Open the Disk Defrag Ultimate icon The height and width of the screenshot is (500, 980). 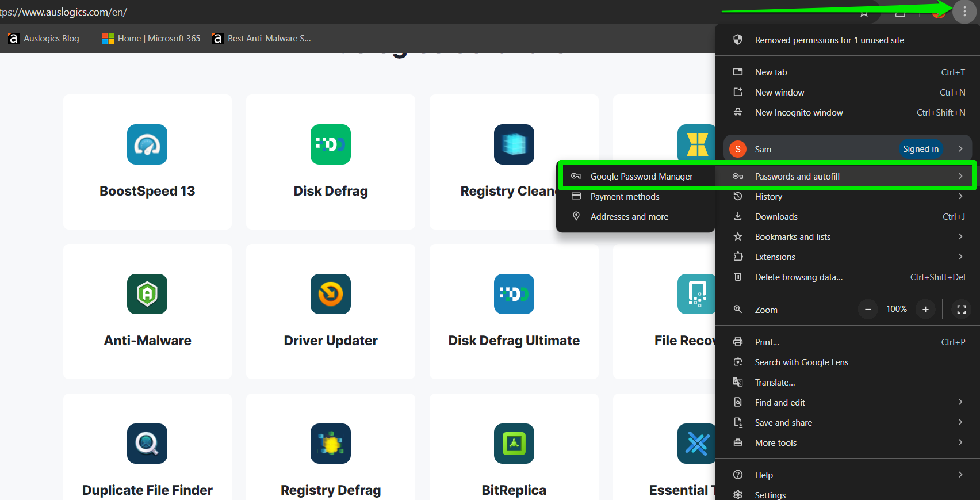[x=514, y=294]
